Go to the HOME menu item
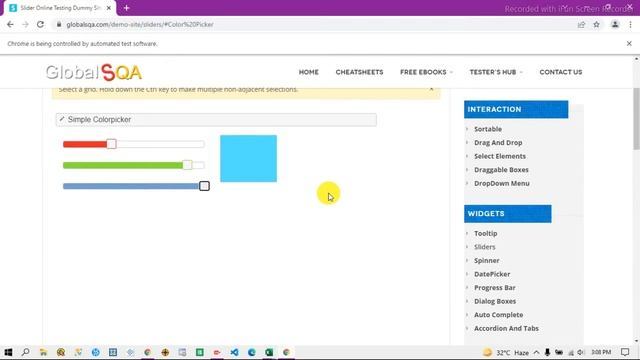Viewport: 640px width, 360px height. (309, 72)
